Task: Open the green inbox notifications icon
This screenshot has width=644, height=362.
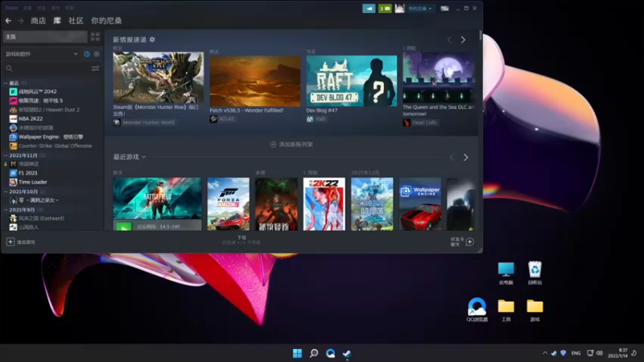Action: pyautogui.click(x=385, y=8)
